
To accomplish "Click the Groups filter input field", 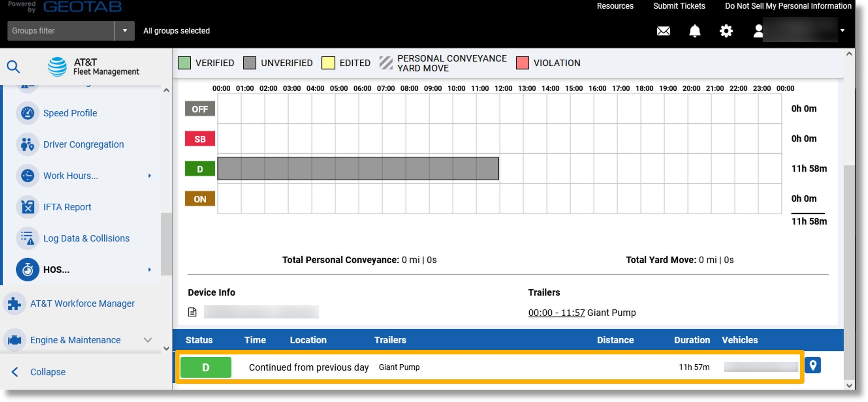I will click(61, 31).
